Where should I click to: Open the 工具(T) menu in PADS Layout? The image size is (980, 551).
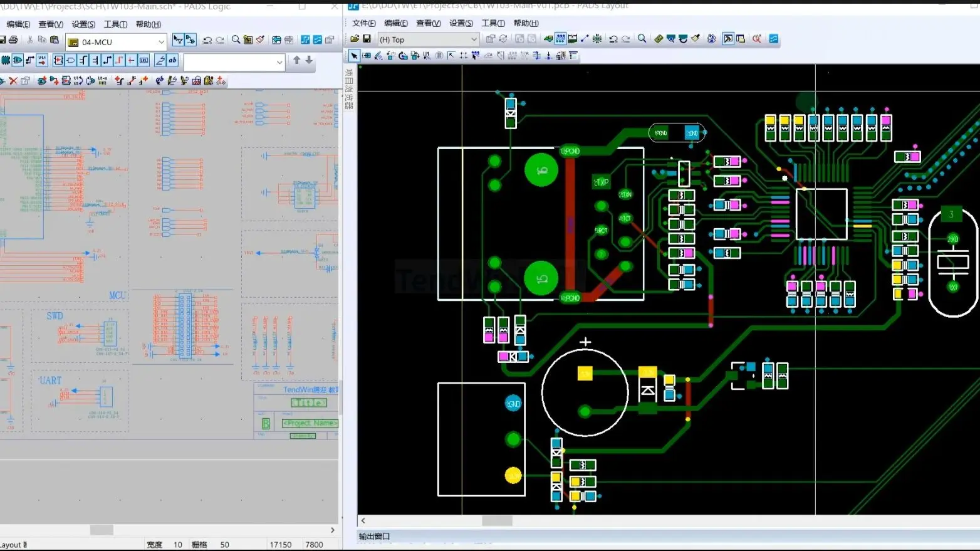pyautogui.click(x=494, y=23)
